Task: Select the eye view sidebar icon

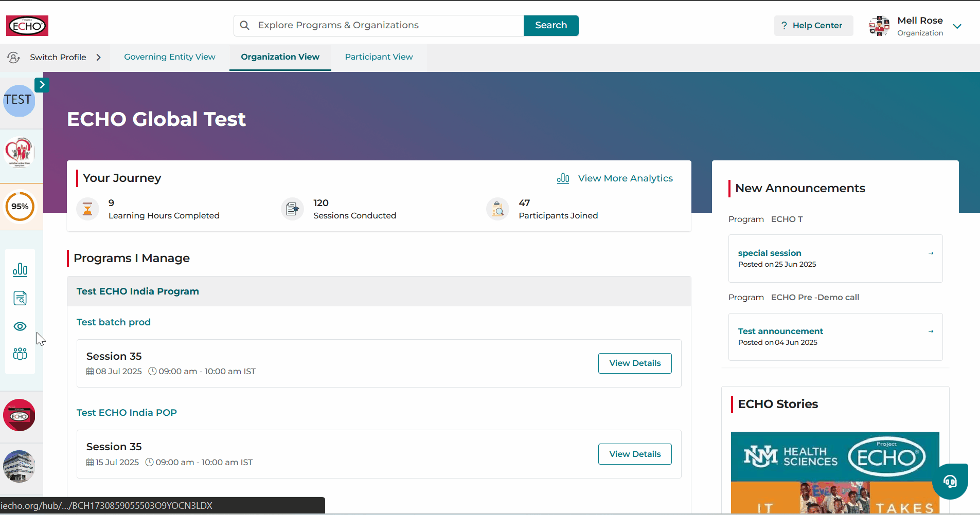Action: [x=20, y=326]
